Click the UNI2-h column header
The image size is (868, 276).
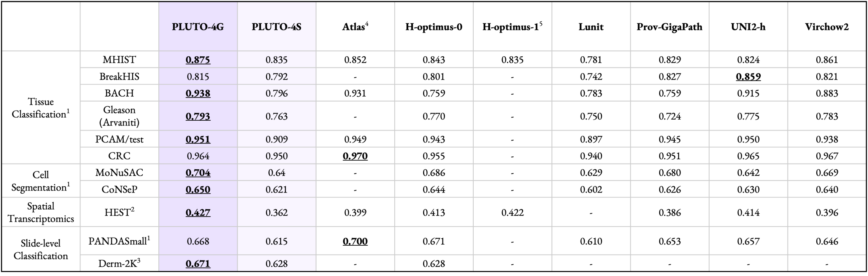748,27
